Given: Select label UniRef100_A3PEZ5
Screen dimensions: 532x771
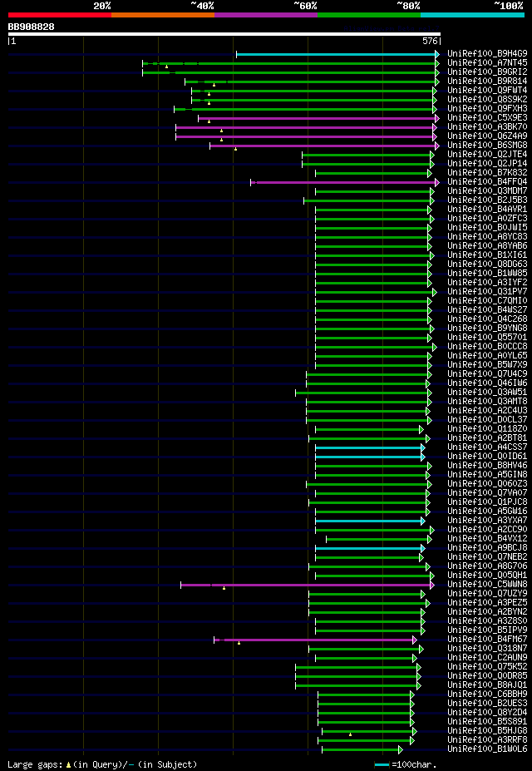Looking at the screenshot, I should click(x=488, y=603).
